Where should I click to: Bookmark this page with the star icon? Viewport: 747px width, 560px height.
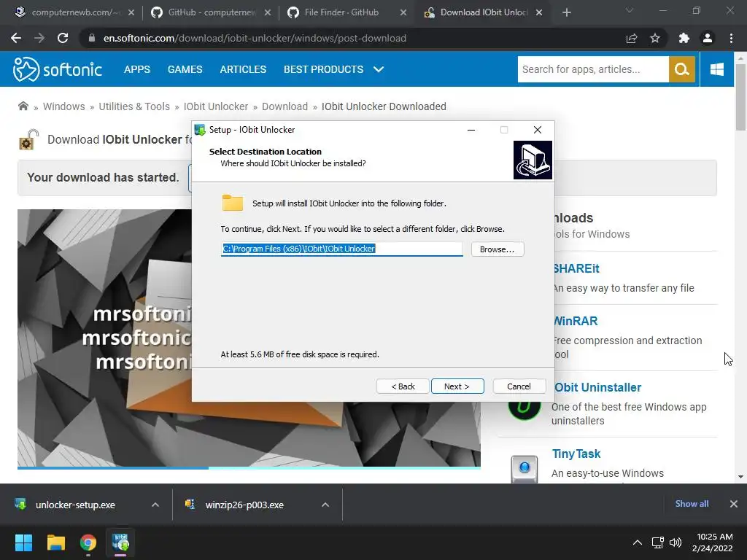pyautogui.click(x=655, y=38)
